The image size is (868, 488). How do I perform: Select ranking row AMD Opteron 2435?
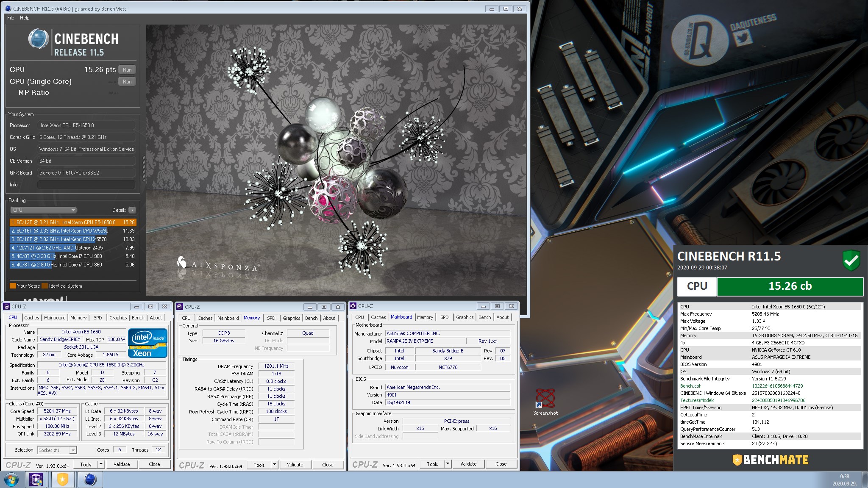pos(73,248)
